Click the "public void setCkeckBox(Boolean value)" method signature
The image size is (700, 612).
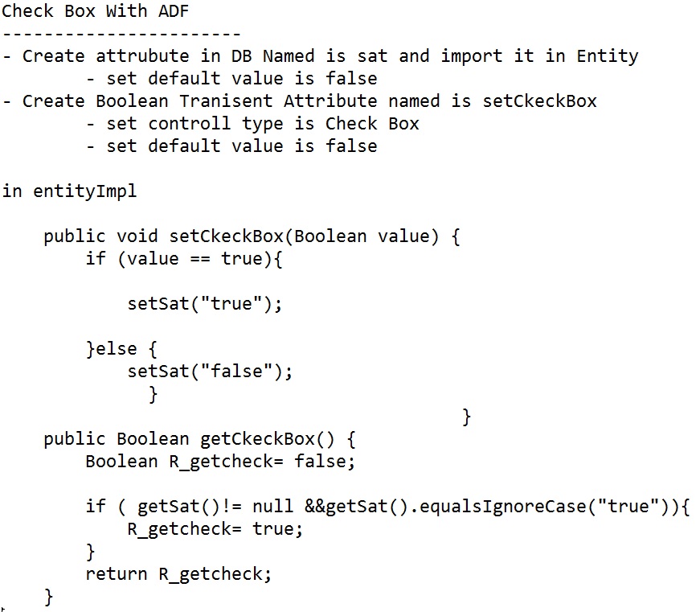click(252, 236)
